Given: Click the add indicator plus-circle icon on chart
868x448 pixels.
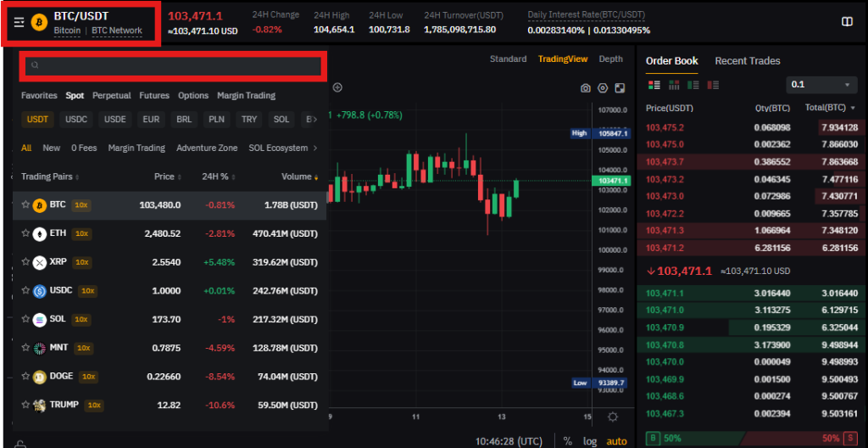Looking at the screenshot, I should [x=337, y=87].
